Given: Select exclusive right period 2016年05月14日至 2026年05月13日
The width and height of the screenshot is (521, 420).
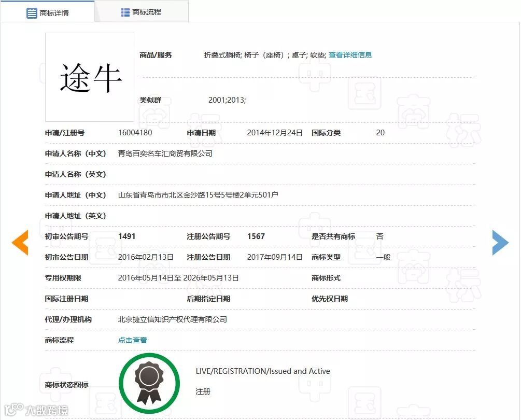Looking at the screenshot, I should [178, 278].
